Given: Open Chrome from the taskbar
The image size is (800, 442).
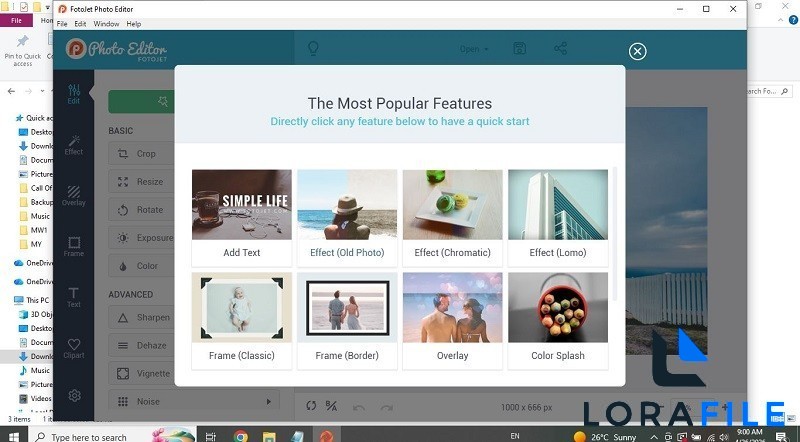Looking at the screenshot, I should click(240, 436).
